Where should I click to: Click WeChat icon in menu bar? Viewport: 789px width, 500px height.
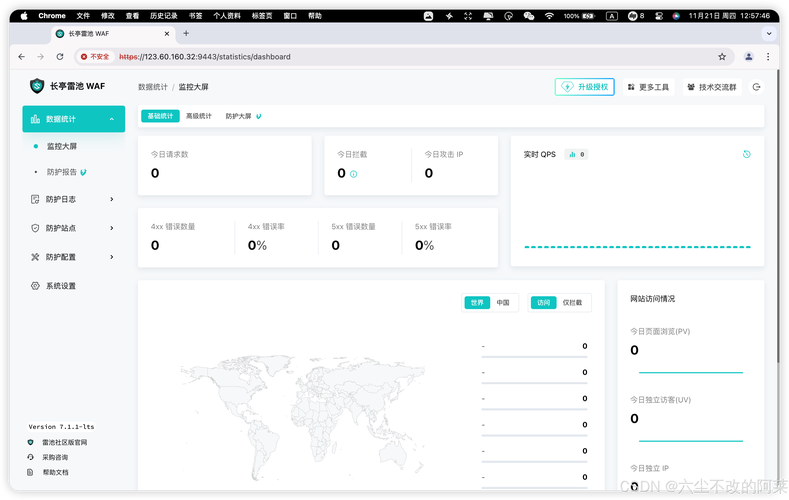tap(528, 16)
